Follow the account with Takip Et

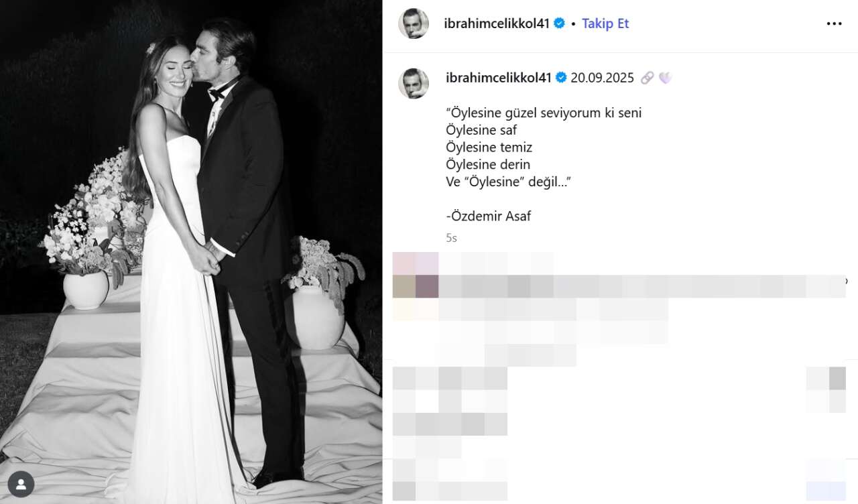coord(605,23)
